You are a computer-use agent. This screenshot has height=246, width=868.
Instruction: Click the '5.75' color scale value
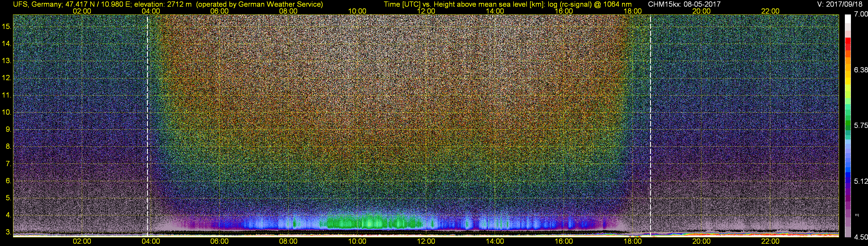861,125
